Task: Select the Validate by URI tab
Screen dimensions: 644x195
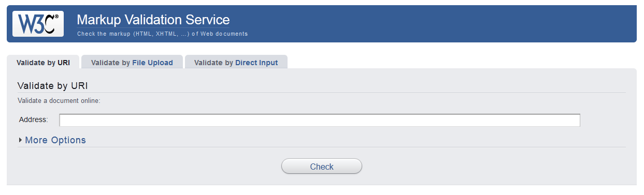Action: point(43,63)
